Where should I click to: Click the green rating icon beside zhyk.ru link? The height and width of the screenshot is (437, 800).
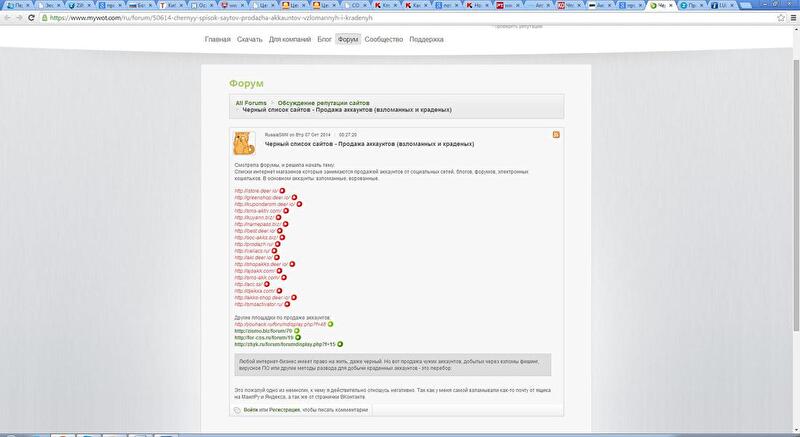click(x=340, y=343)
